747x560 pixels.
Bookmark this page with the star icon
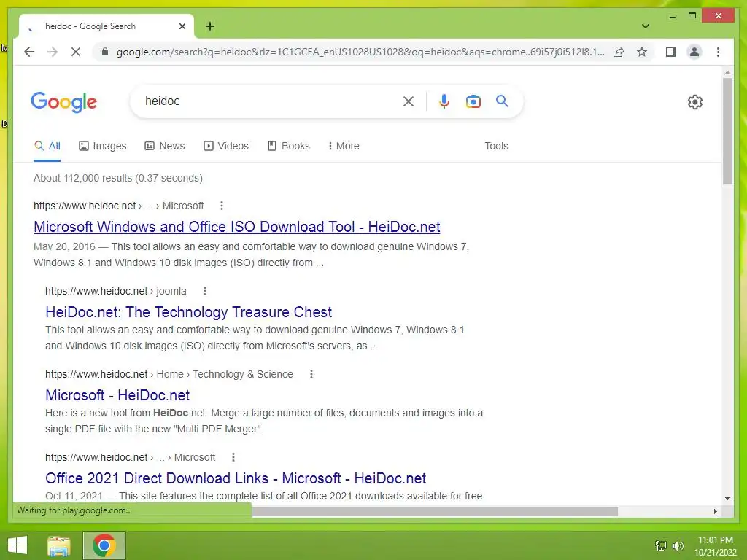(642, 52)
